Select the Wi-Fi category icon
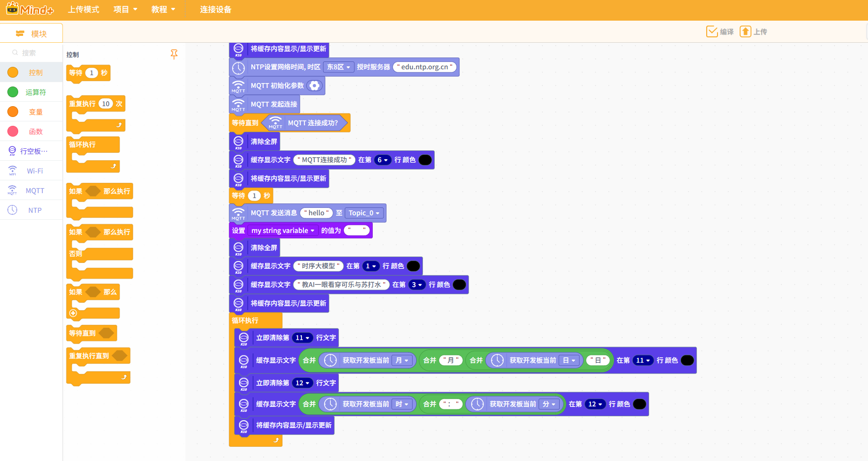This screenshot has width=868, height=461. tap(13, 171)
